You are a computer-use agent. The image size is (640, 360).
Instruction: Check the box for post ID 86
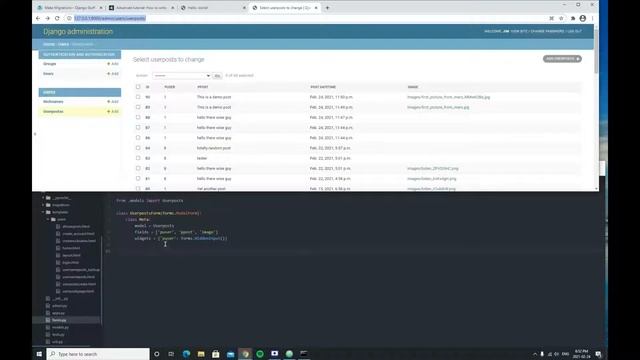click(x=138, y=138)
